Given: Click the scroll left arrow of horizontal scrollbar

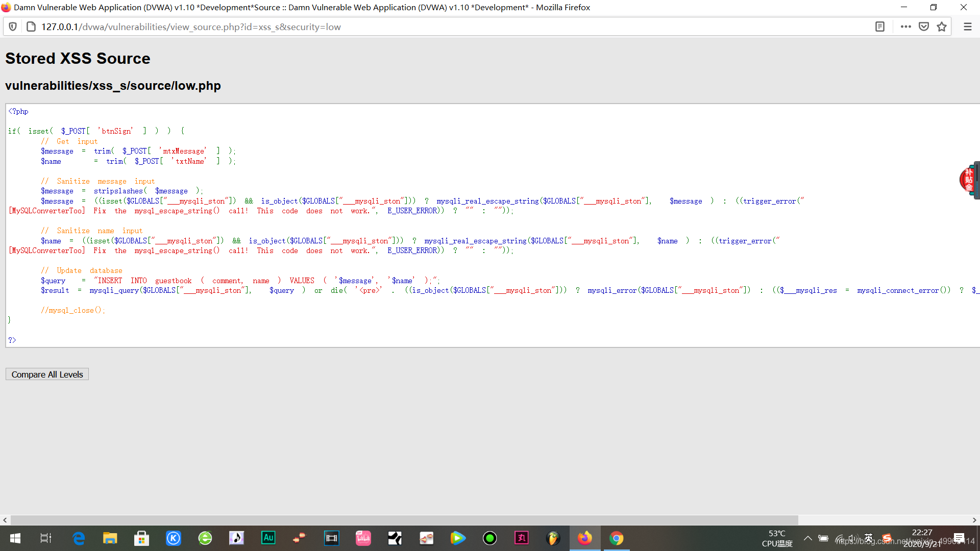Looking at the screenshot, I should [5, 520].
